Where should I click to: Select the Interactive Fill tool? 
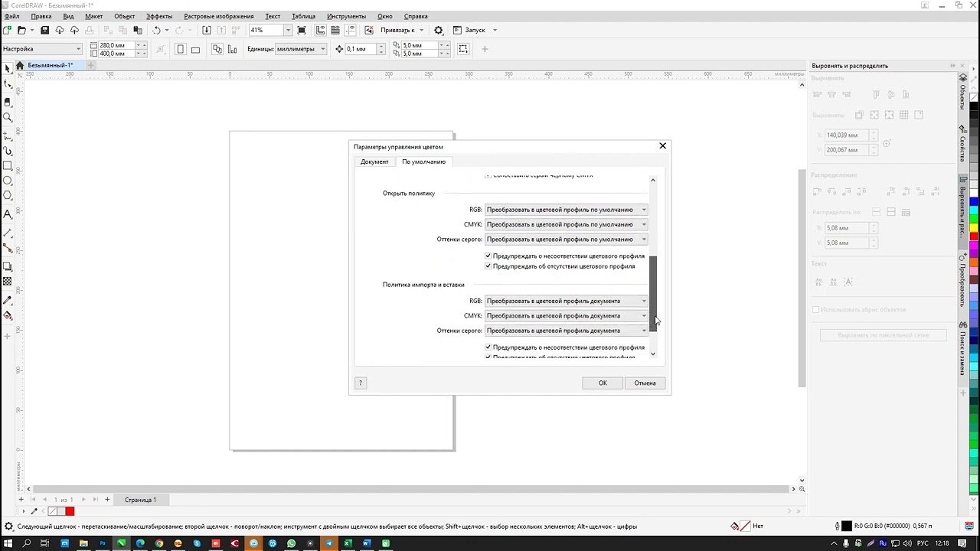[x=8, y=315]
